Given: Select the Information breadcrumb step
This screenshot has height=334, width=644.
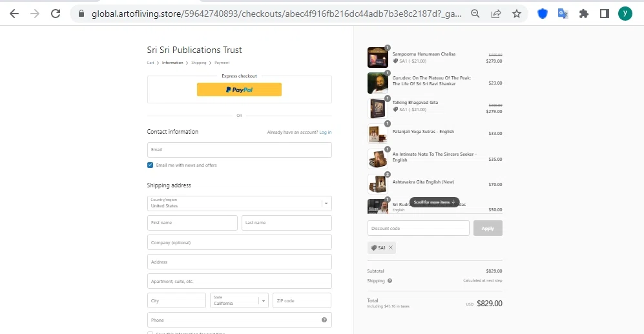Looking at the screenshot, I should coord(172,63).
